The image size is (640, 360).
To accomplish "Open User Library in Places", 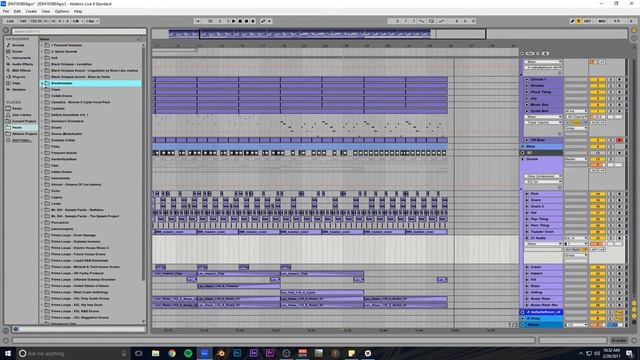I will click(x=21, y=115).
